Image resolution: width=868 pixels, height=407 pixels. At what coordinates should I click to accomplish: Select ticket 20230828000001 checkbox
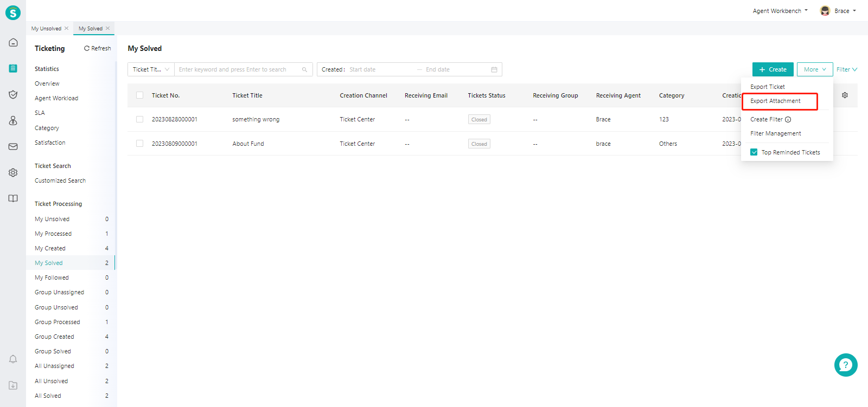(x=139, y=119)
